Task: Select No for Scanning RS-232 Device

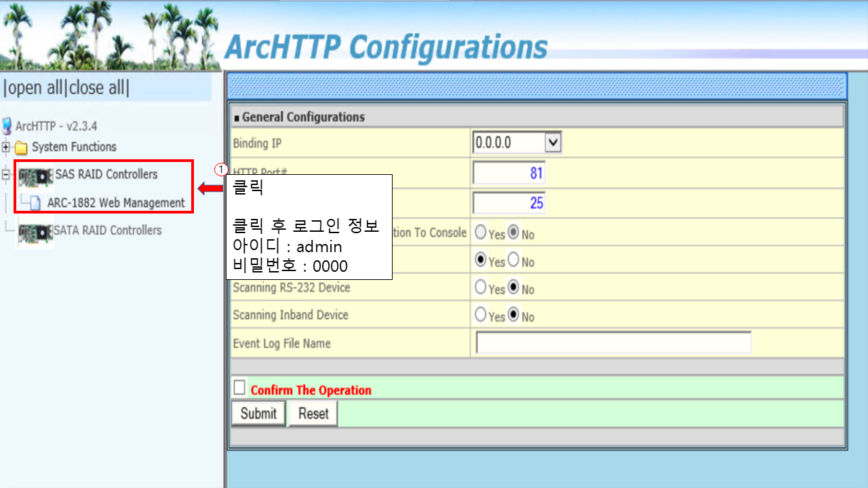Action: click(513, 287)
